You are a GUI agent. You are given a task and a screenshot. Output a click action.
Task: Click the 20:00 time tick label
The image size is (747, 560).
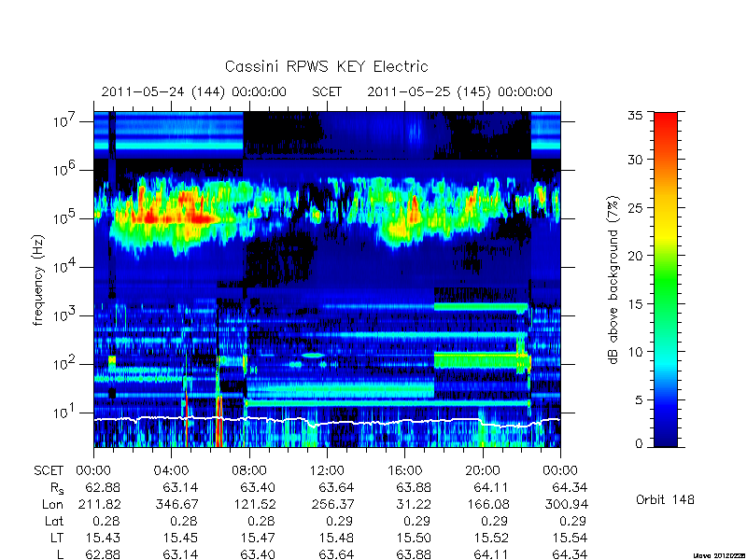483,470
